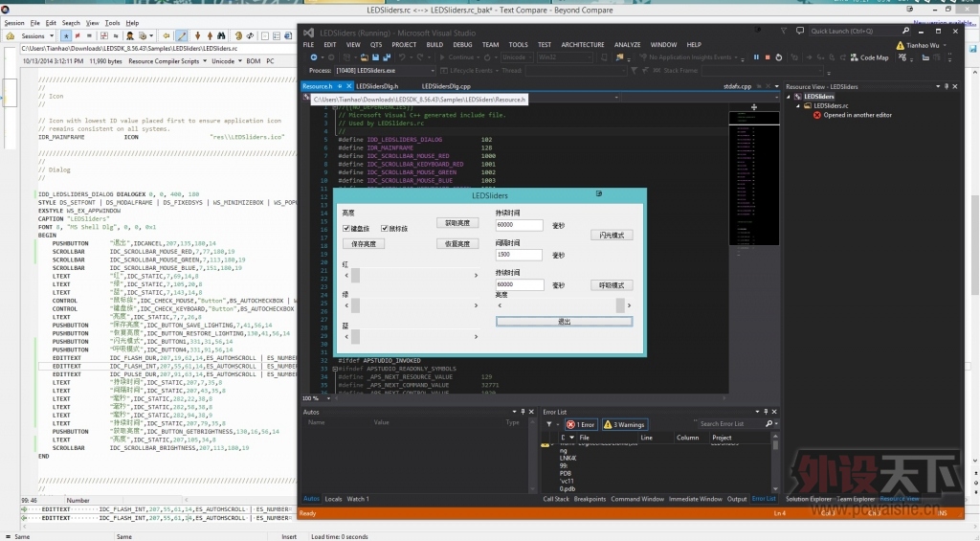980x541 pixels.
Task: Toggle the second checkbox in LEDSliders dialog
Action: 385,228
